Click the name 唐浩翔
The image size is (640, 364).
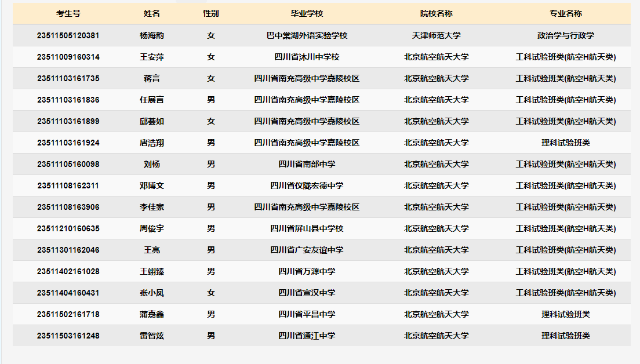tap(151, 143)
